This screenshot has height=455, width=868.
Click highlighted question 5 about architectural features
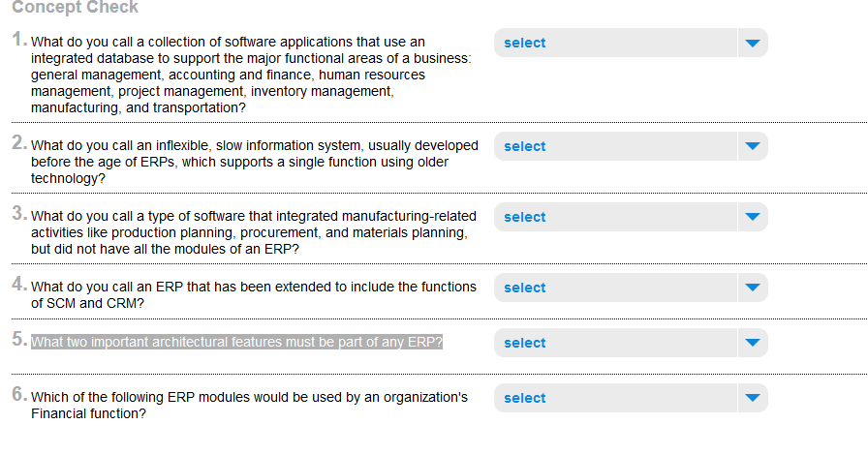tap(237, 342)
